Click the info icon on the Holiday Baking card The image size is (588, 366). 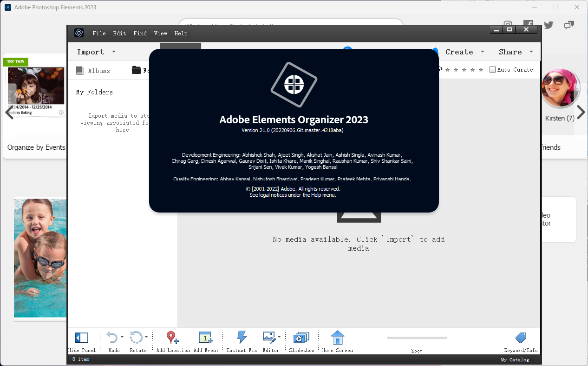61,113
